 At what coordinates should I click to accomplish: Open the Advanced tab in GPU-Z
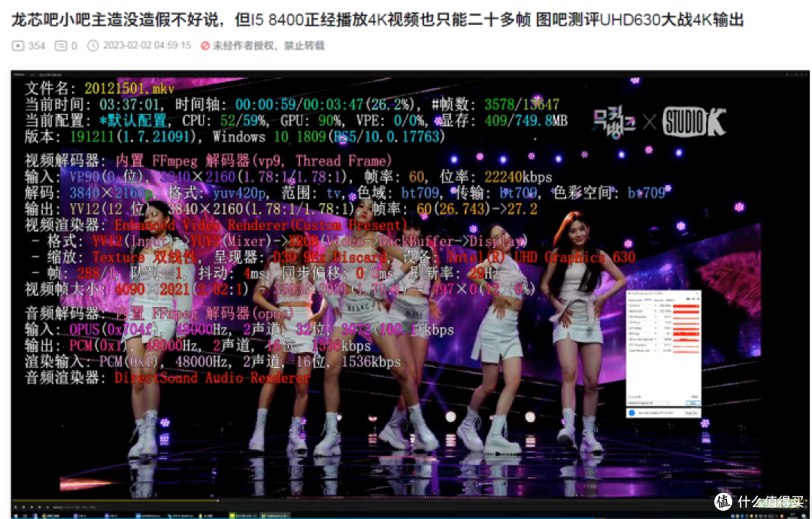658,300
